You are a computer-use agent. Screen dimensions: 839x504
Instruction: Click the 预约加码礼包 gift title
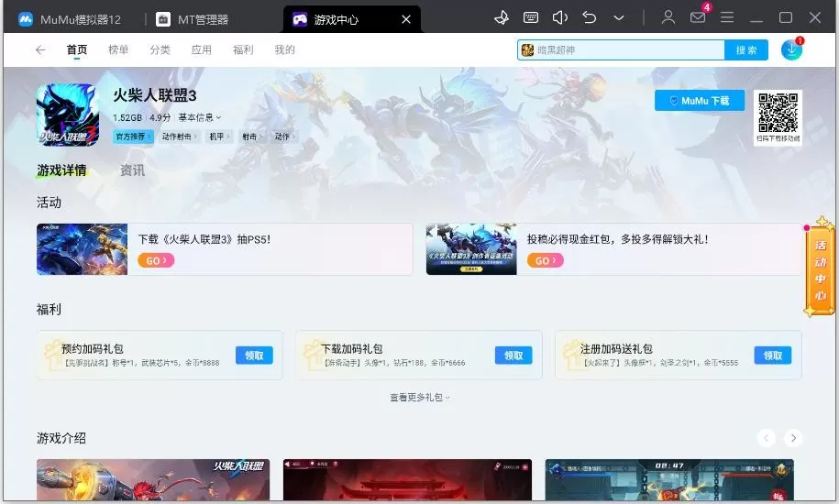pos(93,349)
